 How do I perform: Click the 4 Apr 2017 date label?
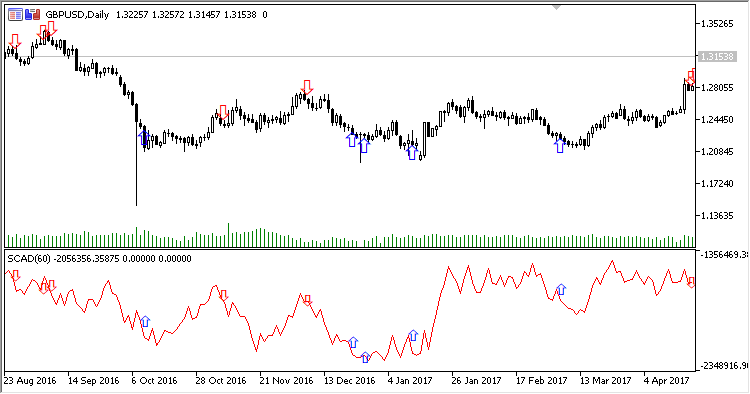point(666,381)
